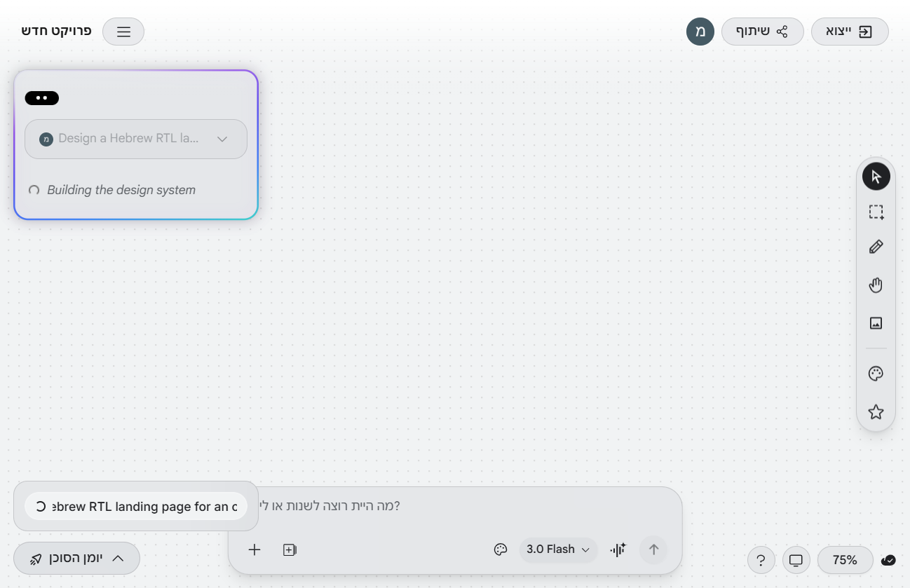Select the cursor pointer tool
Image resolution: width=910 pixels, height=588 pixels.
pos(876,176)
